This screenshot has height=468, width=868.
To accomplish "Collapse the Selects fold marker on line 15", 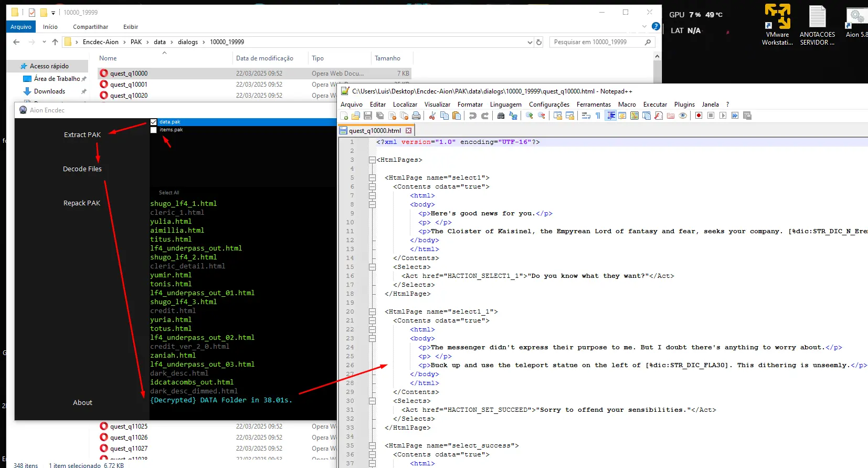I will click(x=372, y=267).
